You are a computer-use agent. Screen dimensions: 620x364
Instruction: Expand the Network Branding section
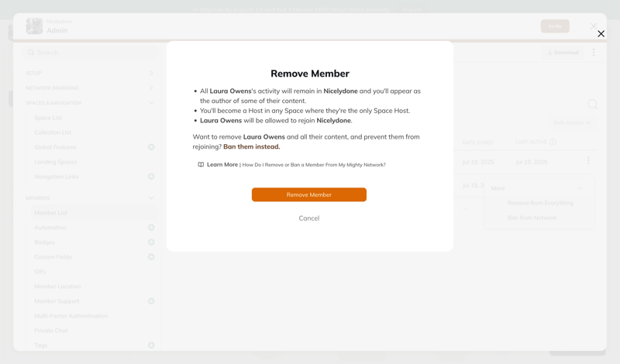click(89, 88)
